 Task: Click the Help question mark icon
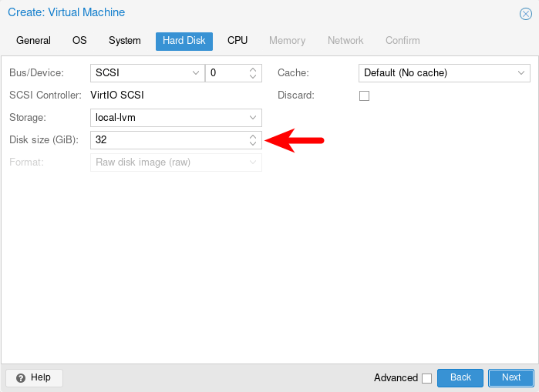(x=21, y=378)
